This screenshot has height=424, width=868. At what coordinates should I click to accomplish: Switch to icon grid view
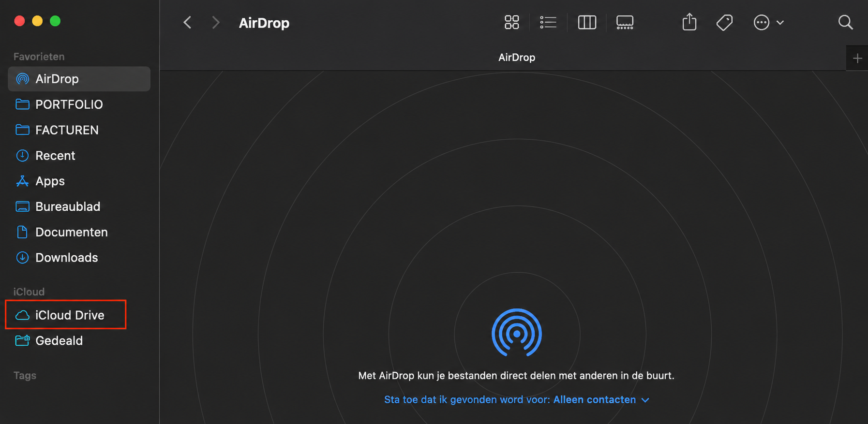click(x=511, y=22)
